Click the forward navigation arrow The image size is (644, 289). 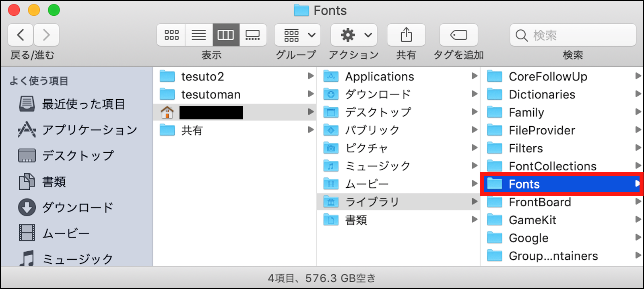(x=46, y=35)
